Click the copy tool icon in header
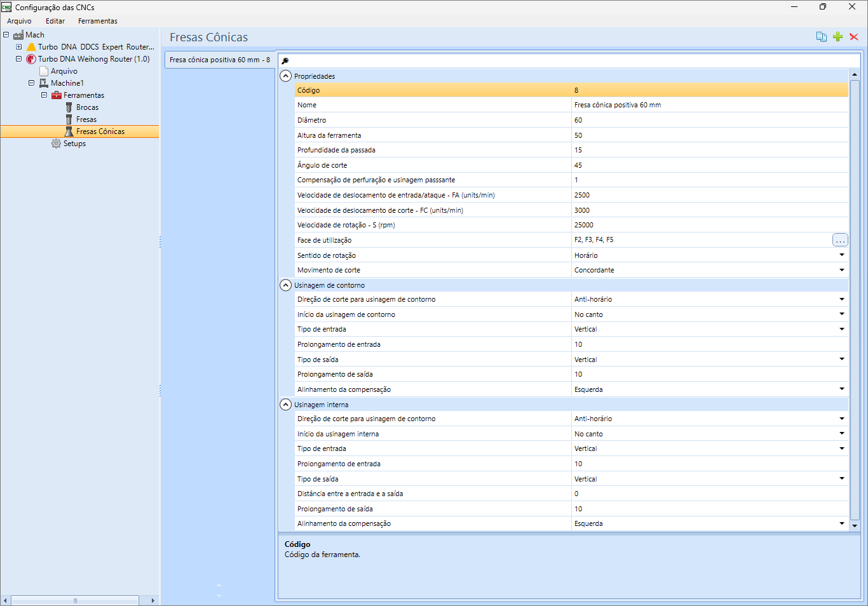Screen dimensions: 868x606 [821, 37]
